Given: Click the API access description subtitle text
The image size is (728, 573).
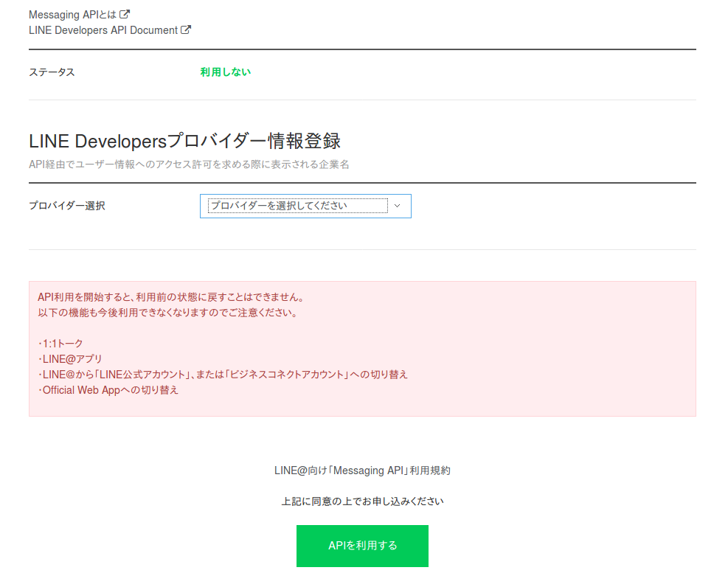Looking at the screenshot, I should (189, 164).
